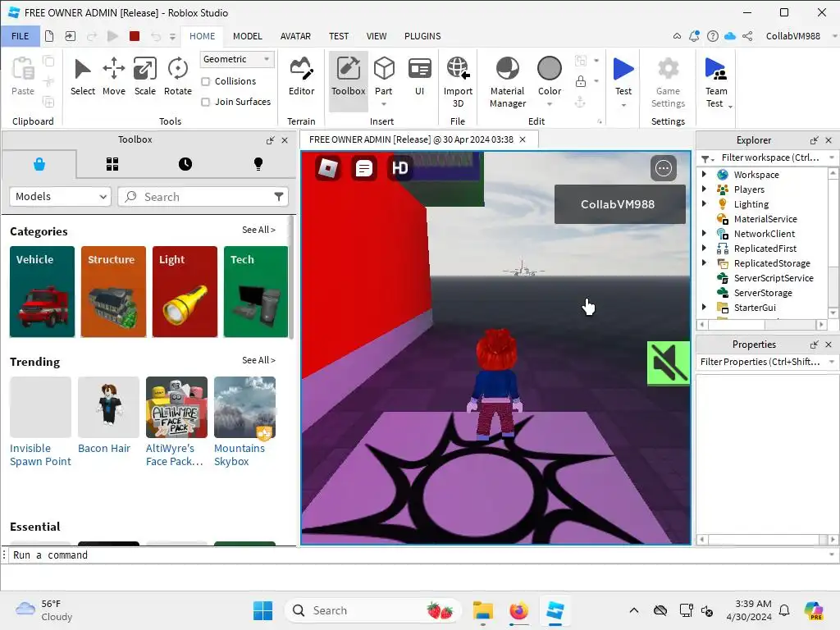Open the Toolbox Creations lightbulb tab
Viewport: 840px width, 630px height.
[258, 164]
